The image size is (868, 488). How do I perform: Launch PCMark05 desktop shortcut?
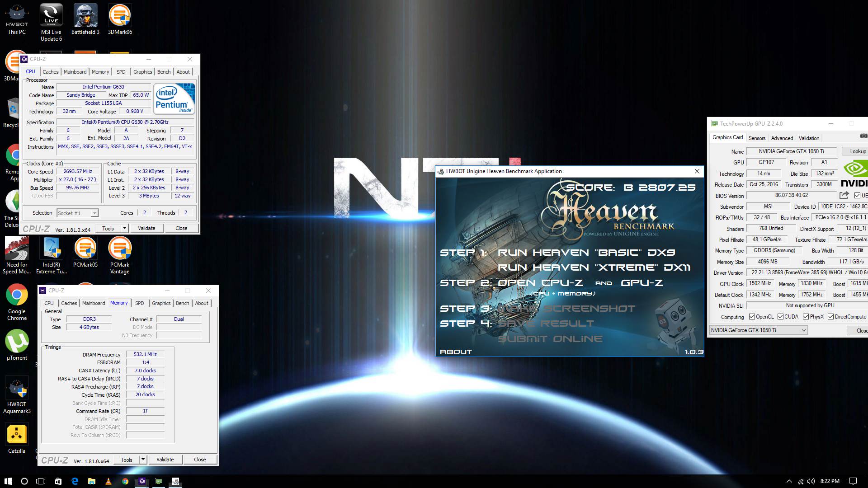click(85, 252)
